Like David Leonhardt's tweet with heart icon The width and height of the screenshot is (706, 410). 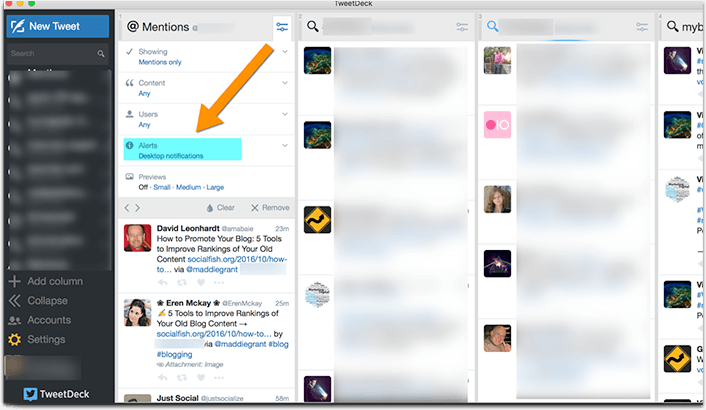point(198,283)
